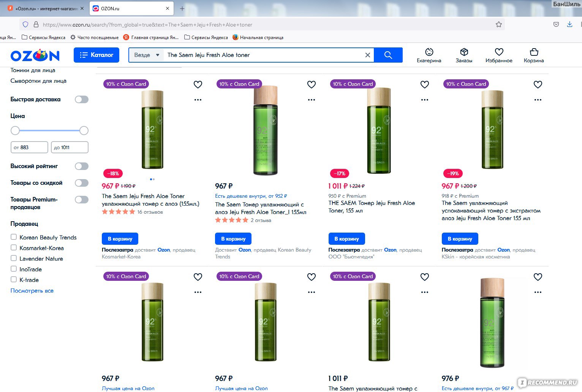
Task: Open the Firefox downloads arrow icon
Action: (x=569, y=24)
